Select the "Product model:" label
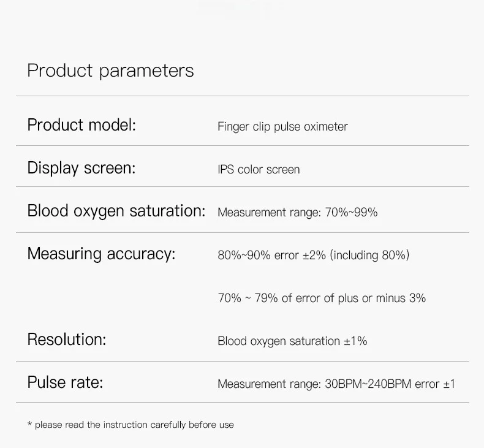The image size is (484, 448). tap(81, 125)
